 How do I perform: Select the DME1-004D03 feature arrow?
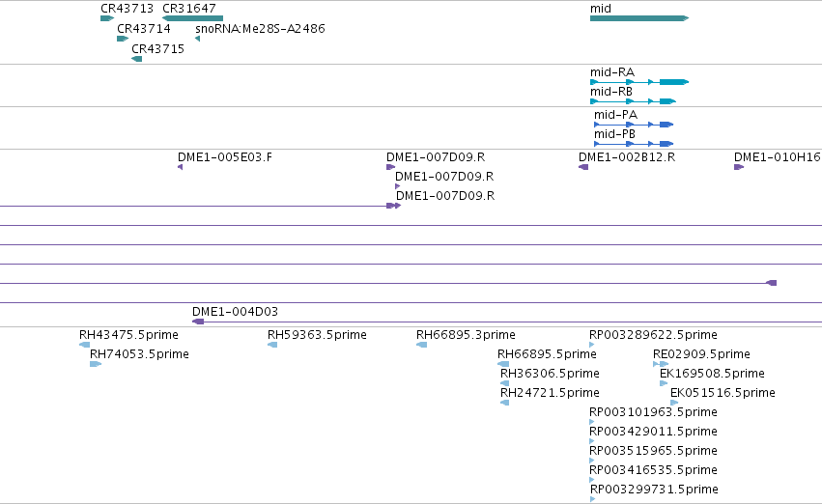click(198, 322)
